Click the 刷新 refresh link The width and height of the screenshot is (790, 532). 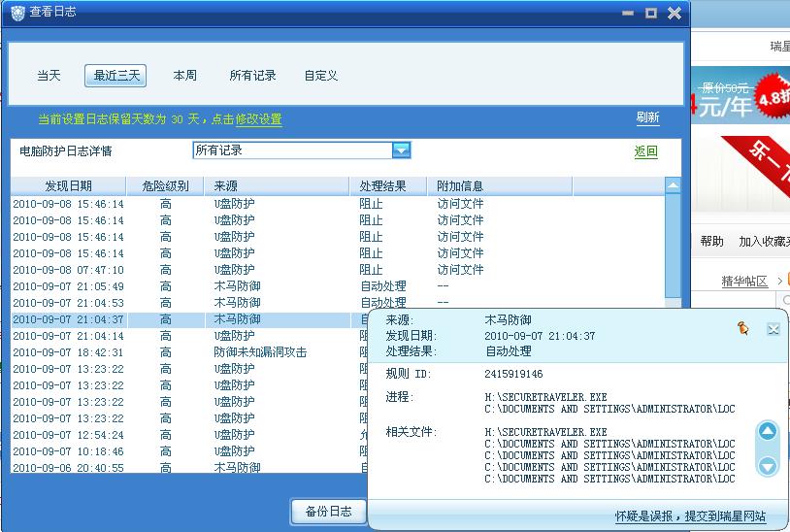(x=647, y=117)
